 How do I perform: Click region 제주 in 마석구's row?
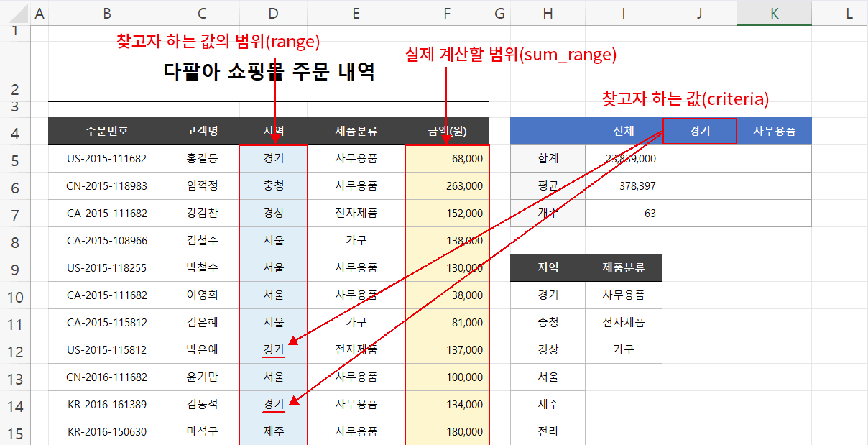coord(274,432)
